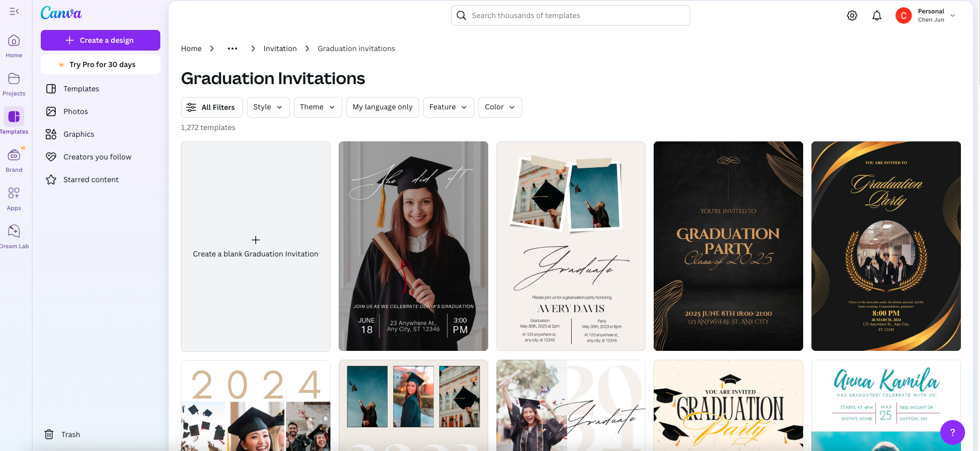Screen dimensions: 980x451
Task: Open Dream Lab icon
Action: [x=14, y=231]
